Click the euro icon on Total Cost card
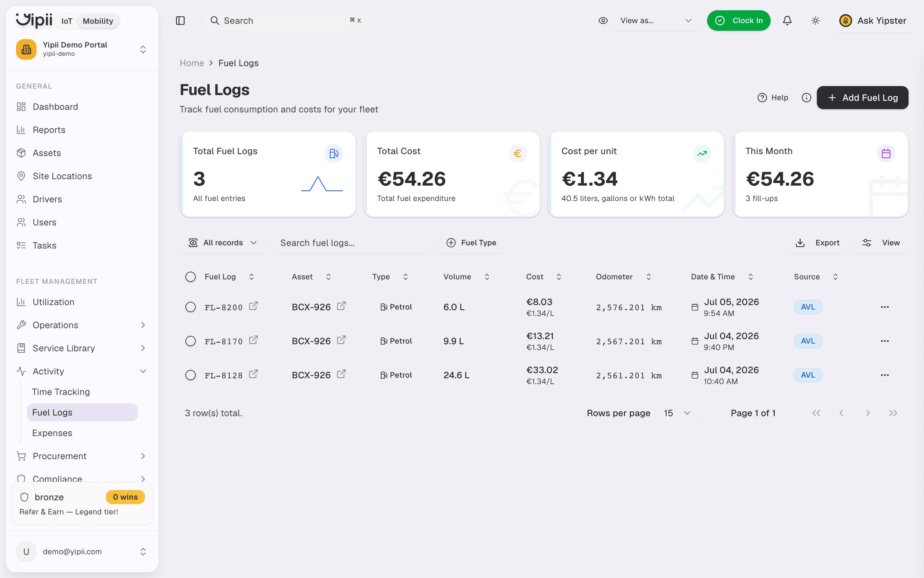Screen dimensions: 924x578 click(x=518, y=153)
